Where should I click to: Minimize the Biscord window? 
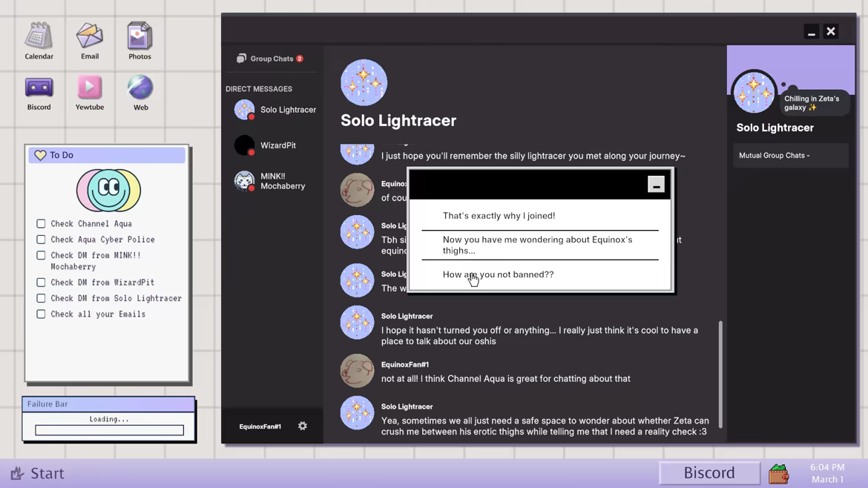coord(811,32)
